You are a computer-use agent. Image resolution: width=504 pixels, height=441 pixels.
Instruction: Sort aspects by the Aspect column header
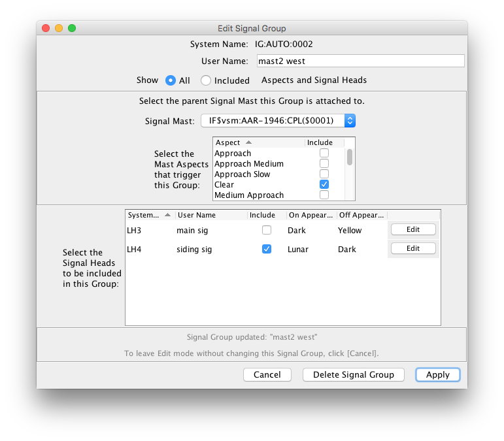click(x=258, y=142)
